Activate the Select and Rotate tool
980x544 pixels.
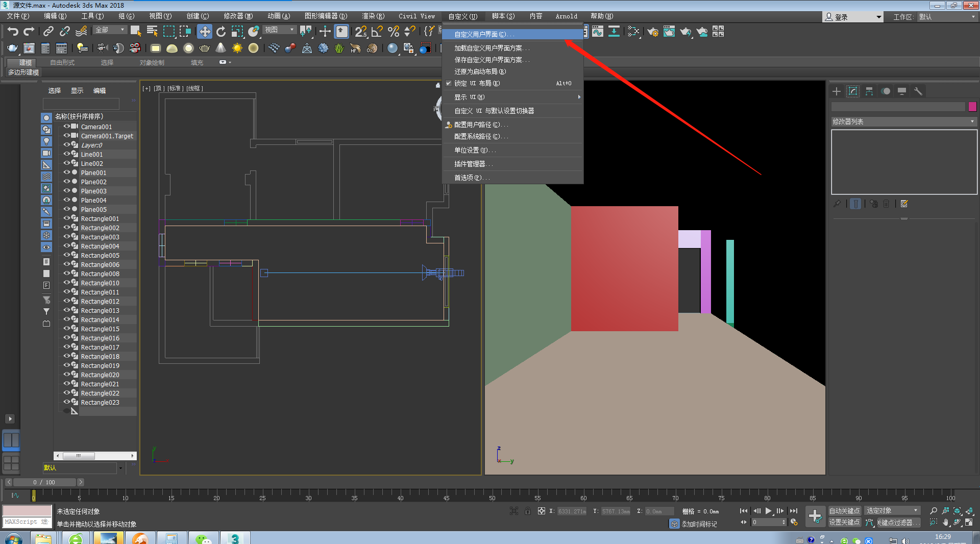coord(221,31)
